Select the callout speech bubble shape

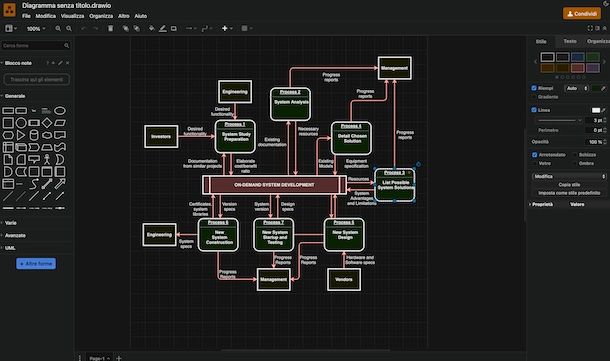(x=34, y=159)
